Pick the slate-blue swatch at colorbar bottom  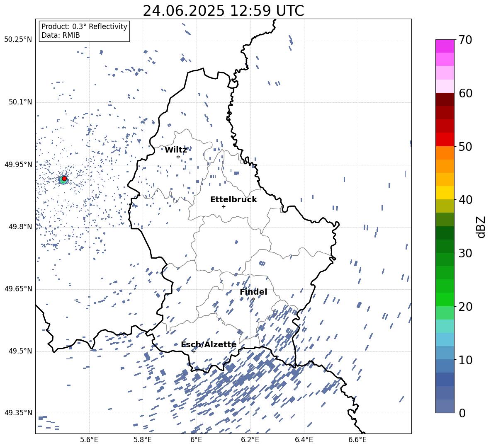point(445,406)
